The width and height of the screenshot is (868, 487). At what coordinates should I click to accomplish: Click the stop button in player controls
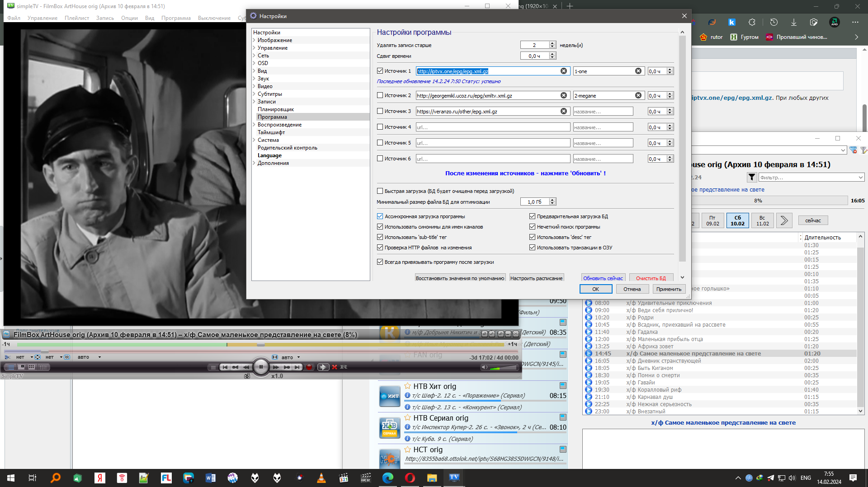click(213, 367)
